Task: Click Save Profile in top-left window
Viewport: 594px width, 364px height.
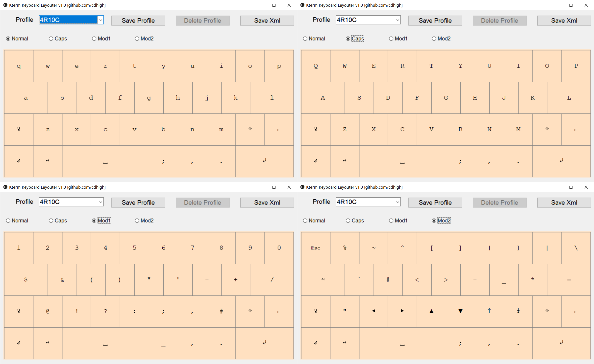Action: pos(138,21)
